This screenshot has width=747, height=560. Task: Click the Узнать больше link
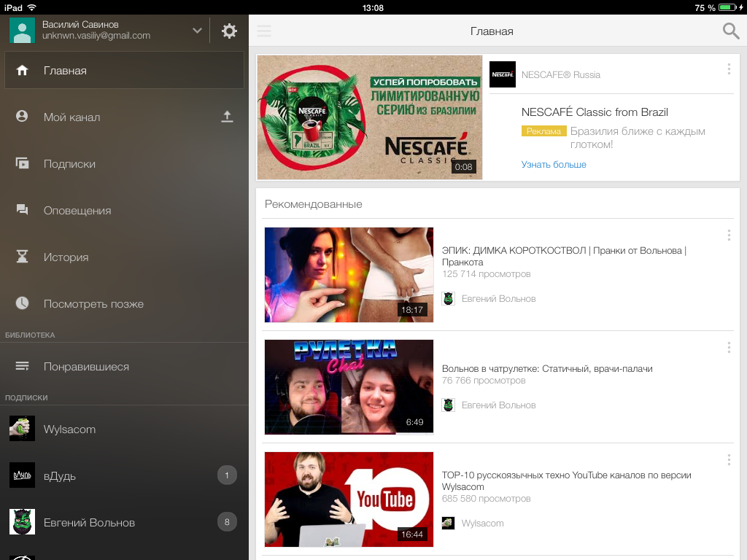pos(554,164)
